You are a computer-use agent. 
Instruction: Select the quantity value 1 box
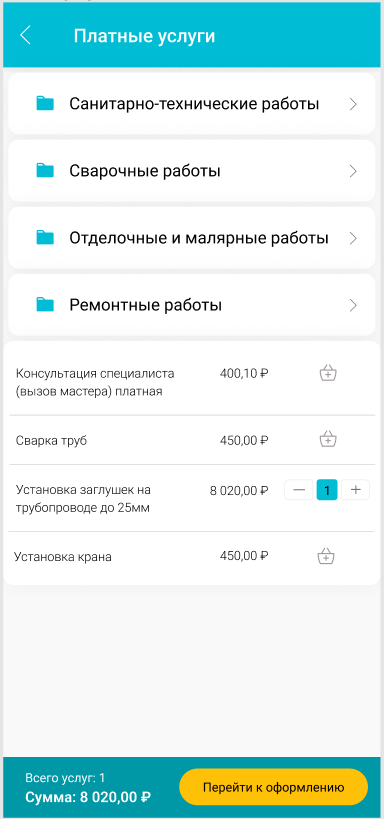pyautogui.click(x=327, y=490)
